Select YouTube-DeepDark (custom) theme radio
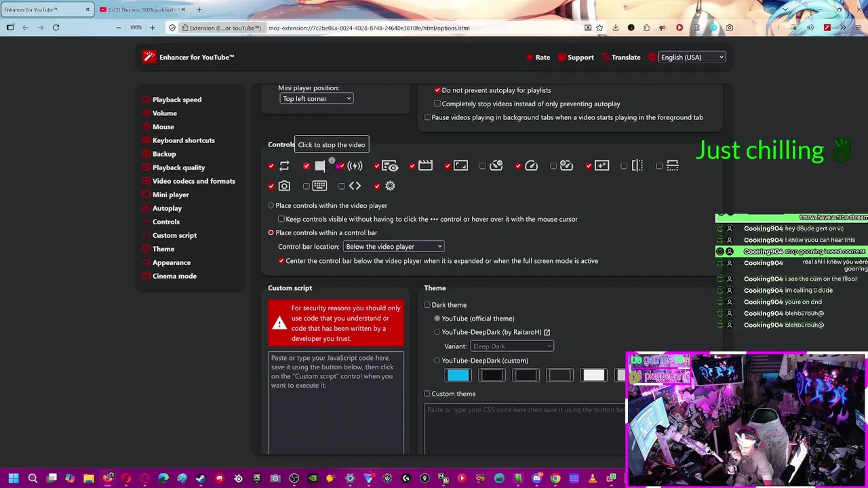The image size is (868, 488). [437, 361]
